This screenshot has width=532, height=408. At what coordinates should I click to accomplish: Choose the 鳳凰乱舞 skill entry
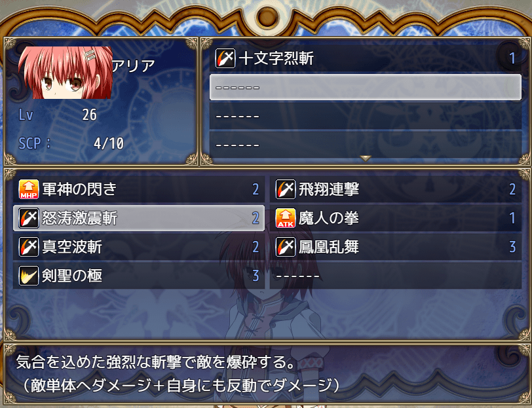[396, 246]
